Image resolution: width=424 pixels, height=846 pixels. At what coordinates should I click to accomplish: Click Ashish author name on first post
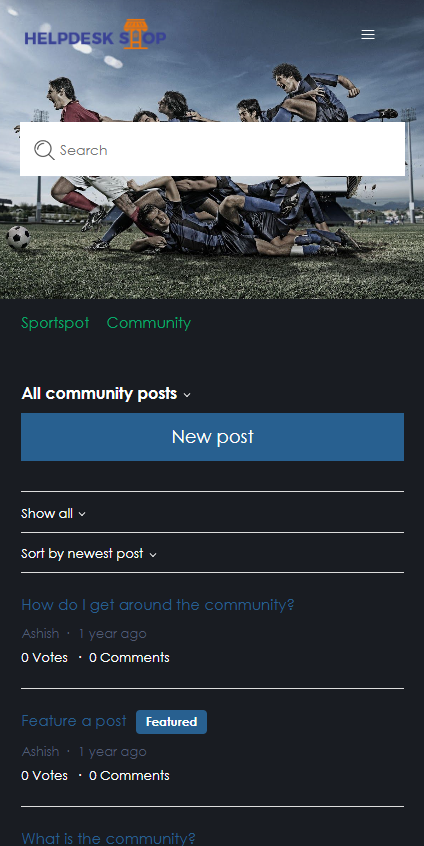point(40,633)
